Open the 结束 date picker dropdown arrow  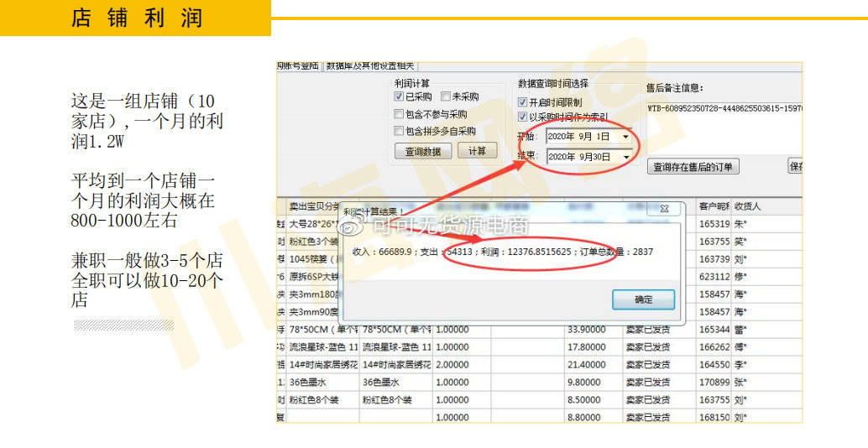pos(626,157)
